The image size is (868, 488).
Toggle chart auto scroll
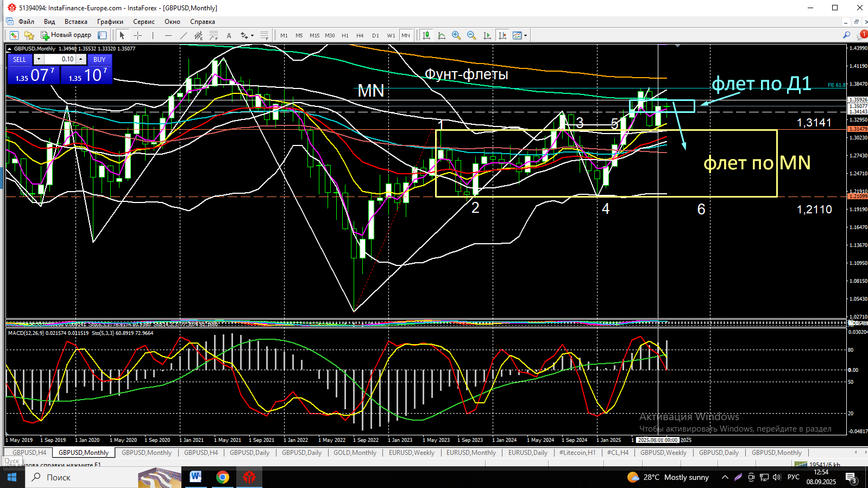[x=487, y=35]
